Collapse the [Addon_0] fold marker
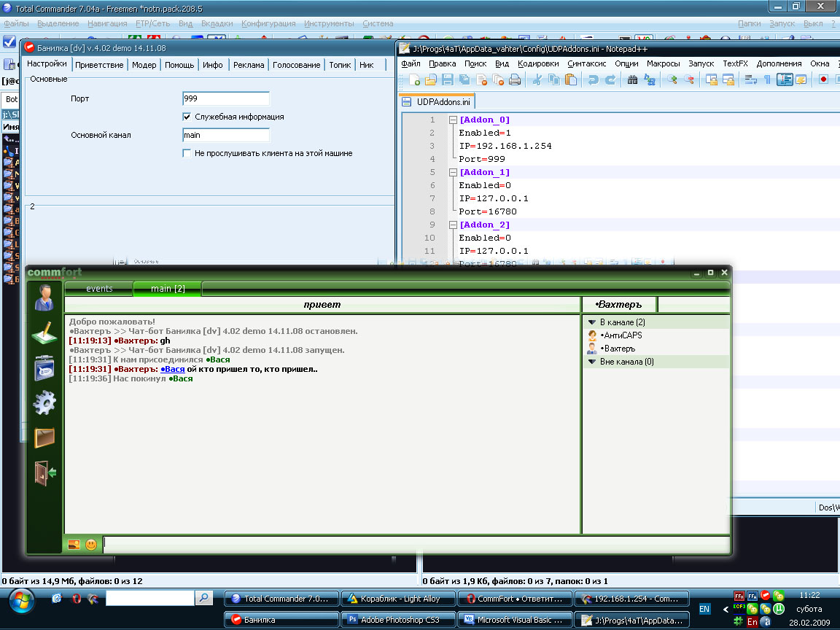This screenshot has width=840, height=630. [x=452, y=120]
